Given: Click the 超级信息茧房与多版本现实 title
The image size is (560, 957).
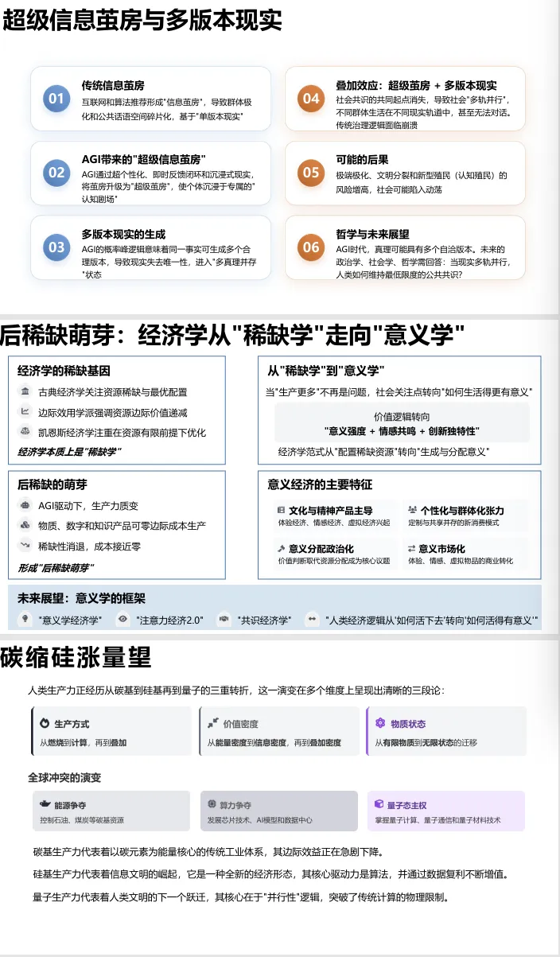Looking at the screenshot, I should 143,21.
